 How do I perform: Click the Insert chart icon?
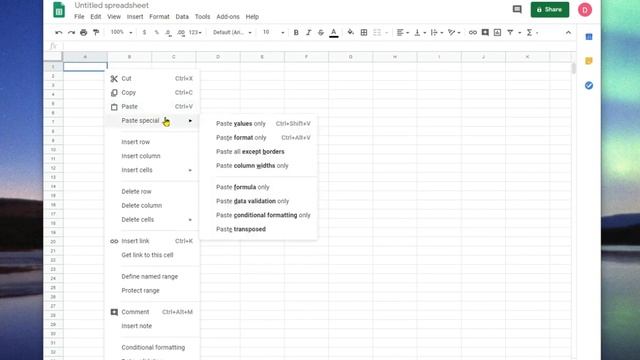[497, 33]
